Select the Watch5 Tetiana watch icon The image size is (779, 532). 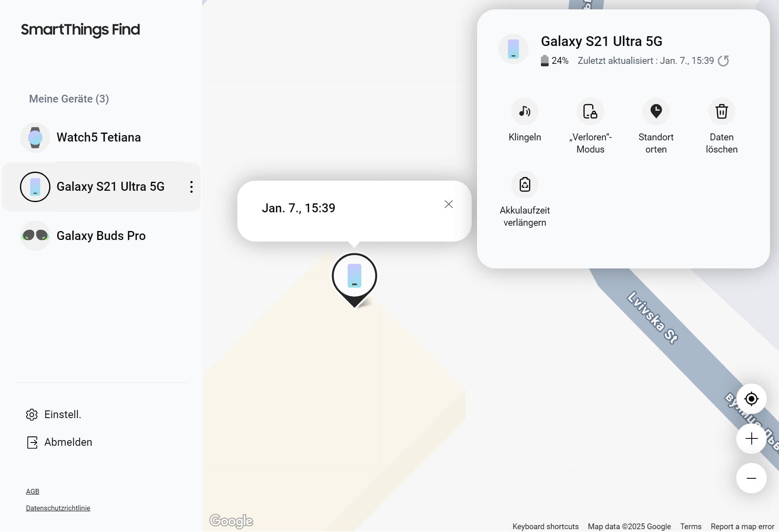pos(35,137)
